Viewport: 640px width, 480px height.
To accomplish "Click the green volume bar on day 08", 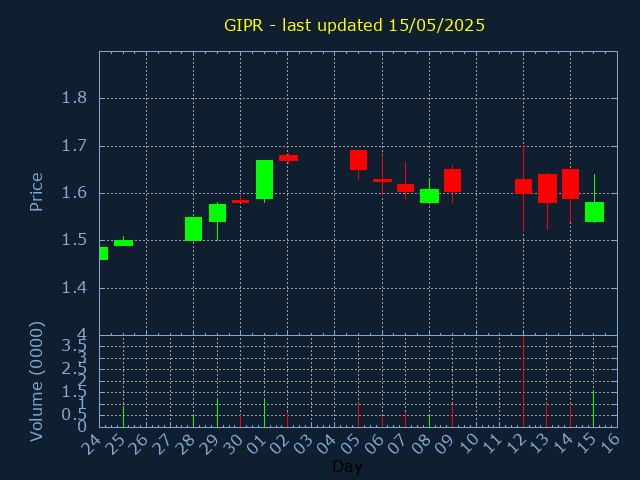I will [429, 420].
